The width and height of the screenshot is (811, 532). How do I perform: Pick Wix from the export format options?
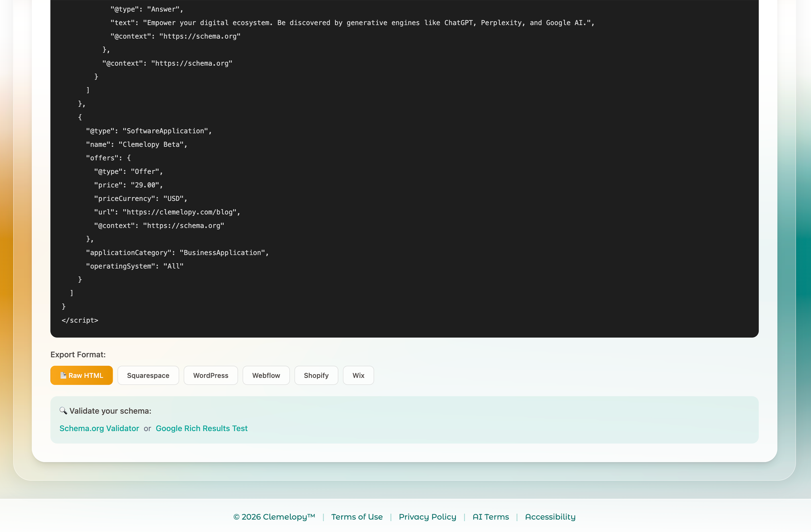(358, 375)
